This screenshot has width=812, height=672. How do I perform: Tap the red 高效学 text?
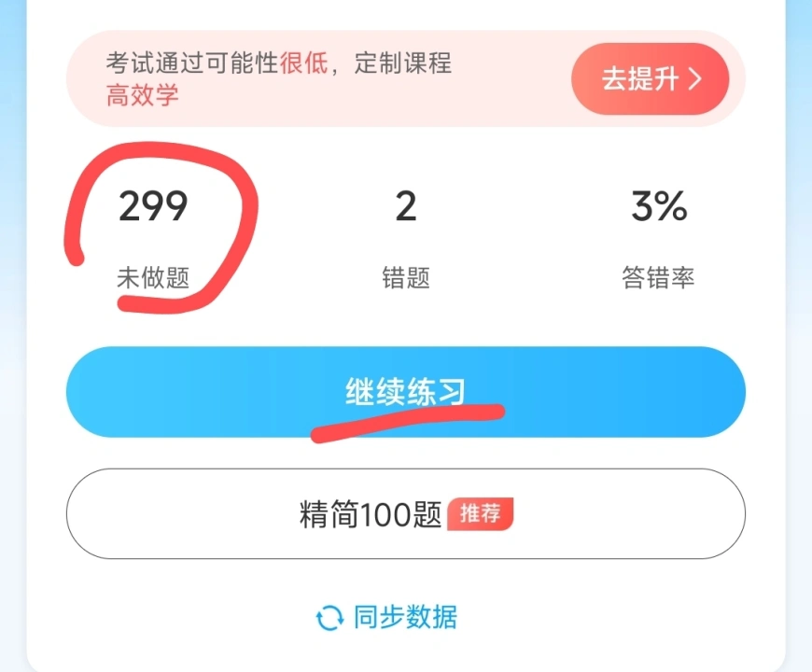[x=143, y=95]
